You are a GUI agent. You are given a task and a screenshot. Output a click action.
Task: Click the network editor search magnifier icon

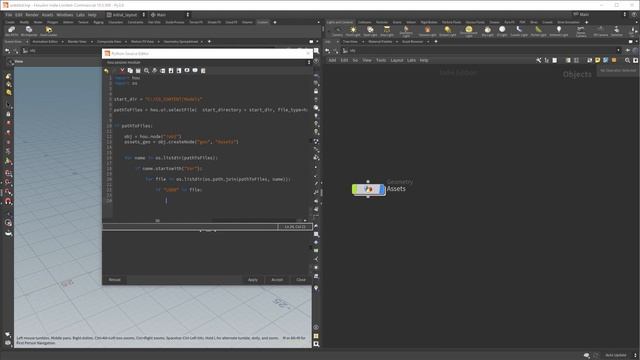click(x=627, y=60)
